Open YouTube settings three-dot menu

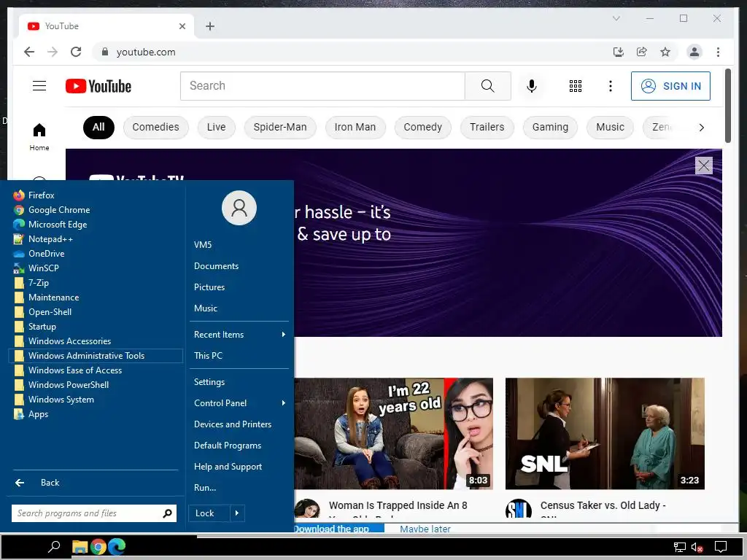coord(611,86)
